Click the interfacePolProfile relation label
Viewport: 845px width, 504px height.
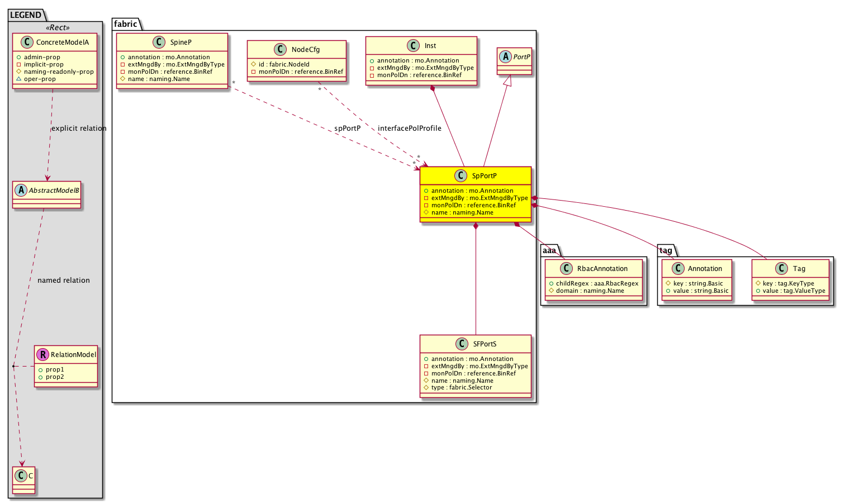409,129
